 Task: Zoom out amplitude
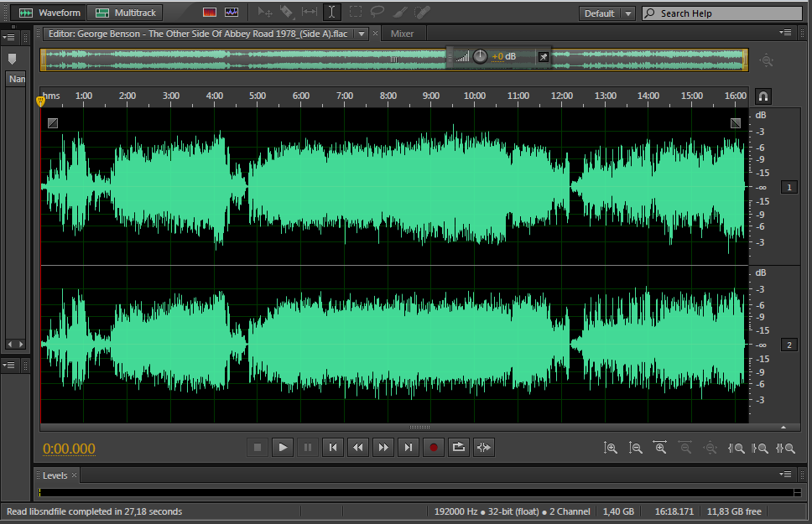[635, 448]
